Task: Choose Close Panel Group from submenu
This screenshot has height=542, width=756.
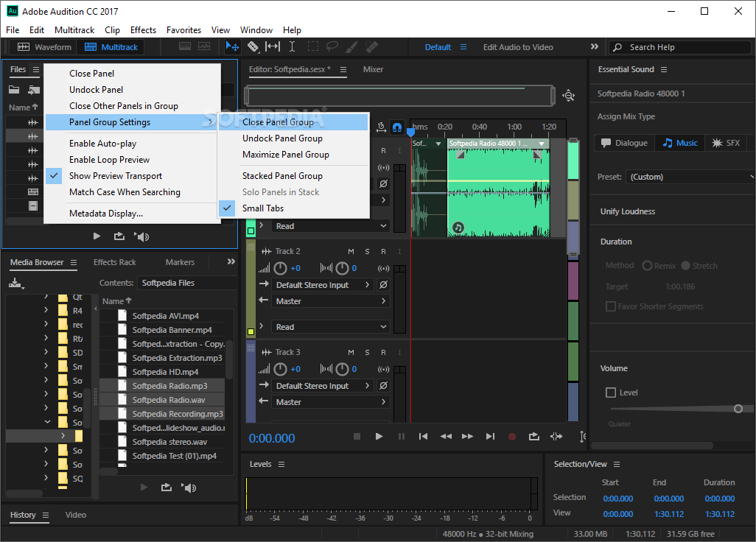Action: (x=293, y=122)
